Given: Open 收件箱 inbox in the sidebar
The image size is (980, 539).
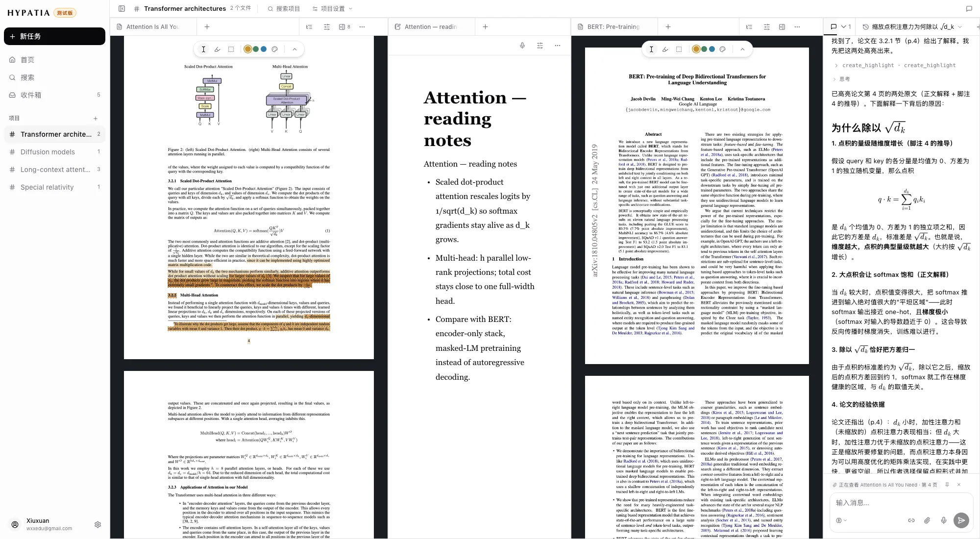Looking at the screenshot, I should click(x=54, y=95).
